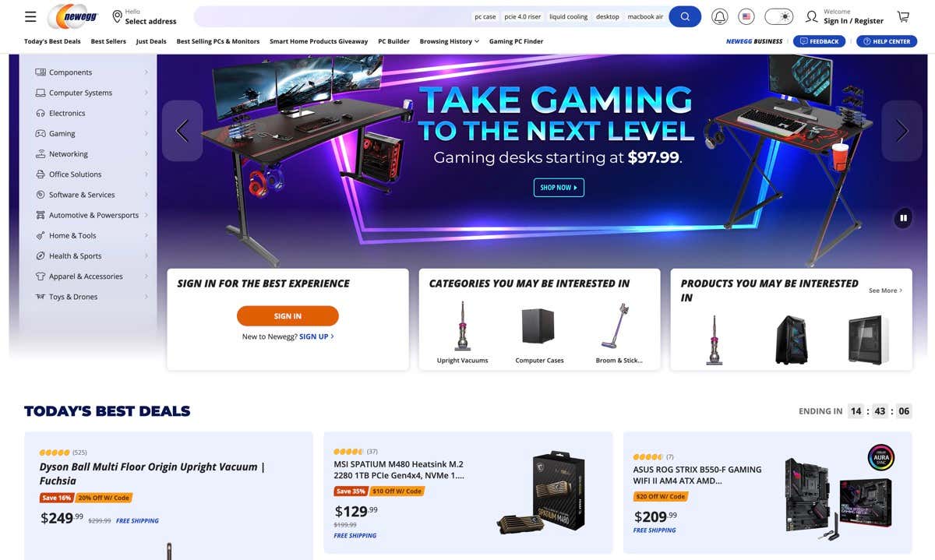Open the shopping cart icon
This screenshot has height=560, width=935.
903,16
